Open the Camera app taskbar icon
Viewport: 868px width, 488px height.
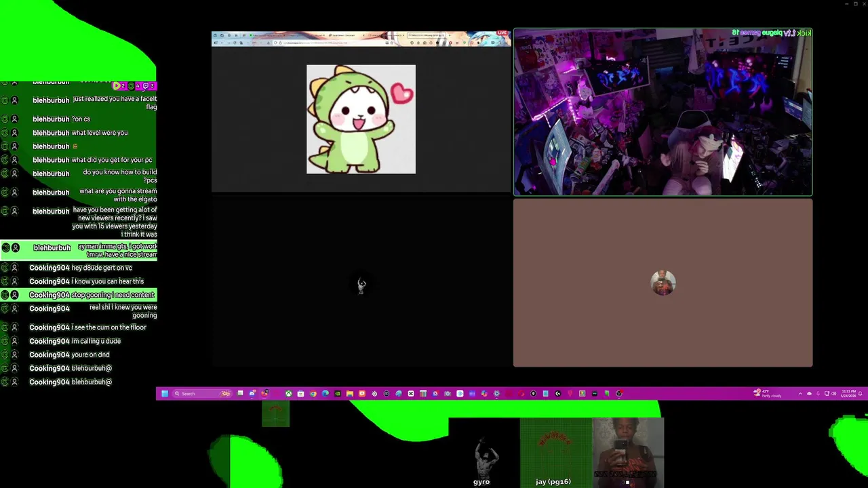click(x=448, y=393)
